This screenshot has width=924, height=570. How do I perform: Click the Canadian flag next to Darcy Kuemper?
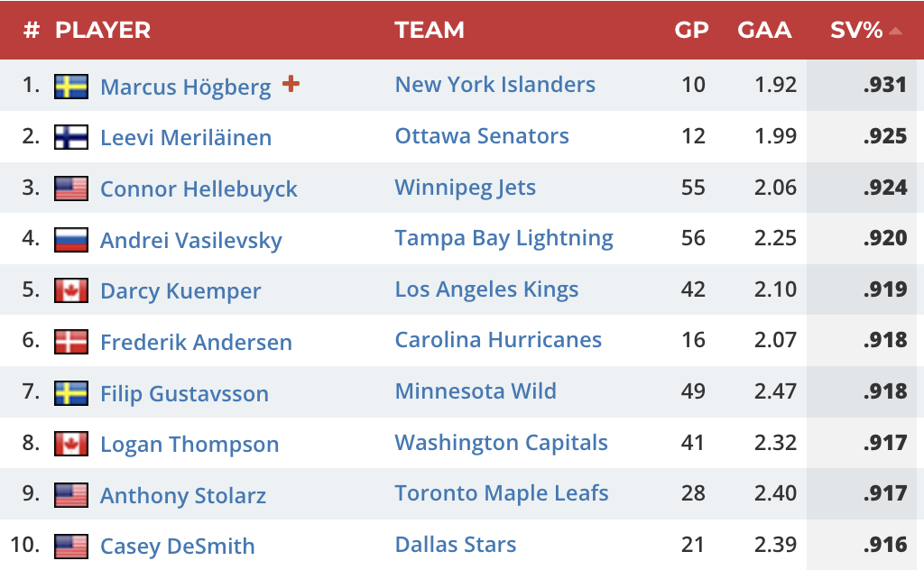point(70,291)
